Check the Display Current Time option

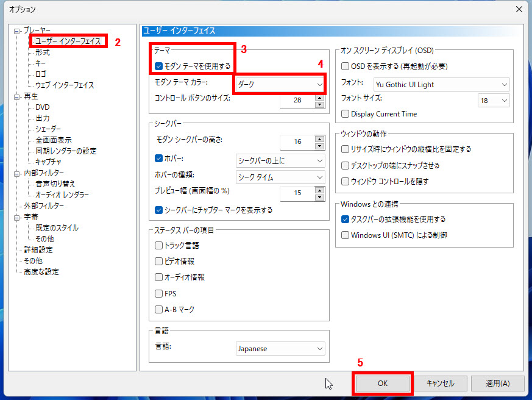tap(346, 114)
